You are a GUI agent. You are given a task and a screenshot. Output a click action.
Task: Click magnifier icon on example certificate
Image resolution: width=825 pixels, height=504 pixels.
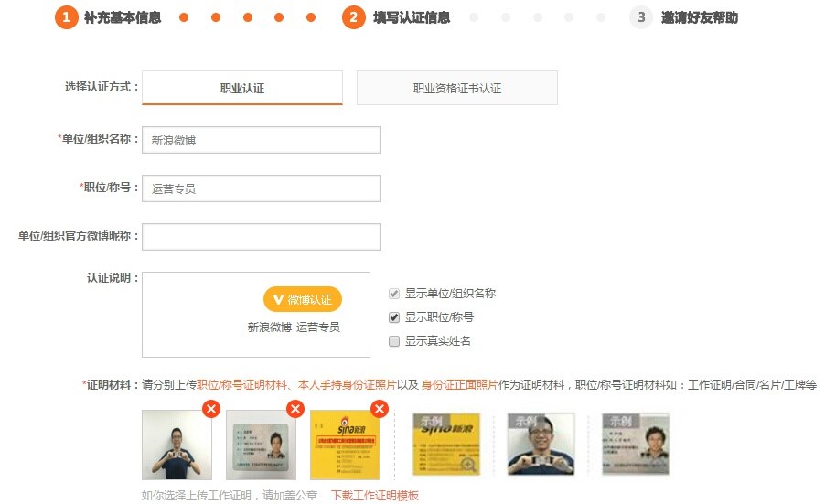[x=468, y=465]
